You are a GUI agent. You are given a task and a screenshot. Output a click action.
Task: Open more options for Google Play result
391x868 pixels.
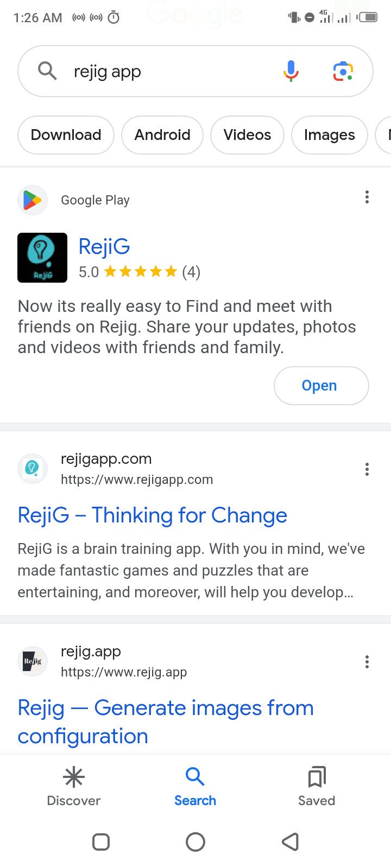367,197
